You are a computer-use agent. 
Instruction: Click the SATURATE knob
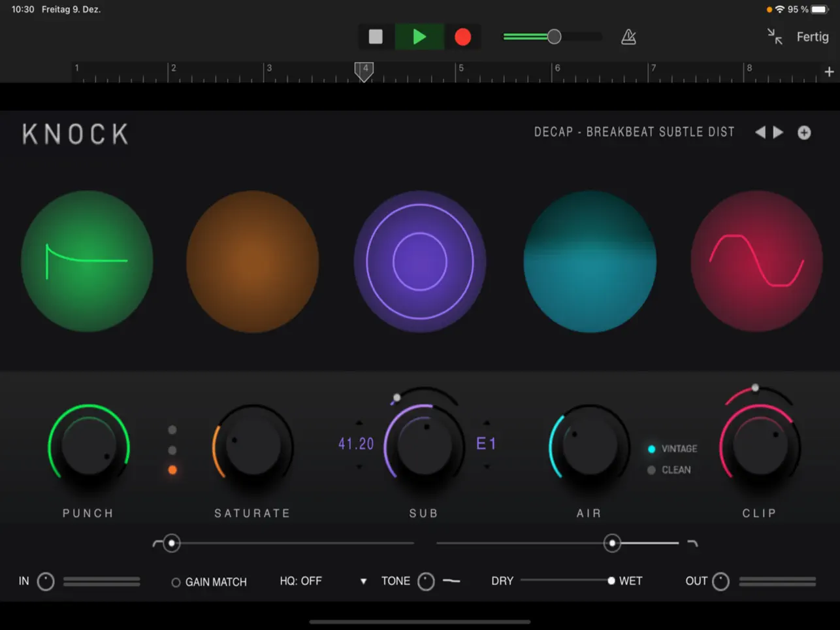point(253,446)
